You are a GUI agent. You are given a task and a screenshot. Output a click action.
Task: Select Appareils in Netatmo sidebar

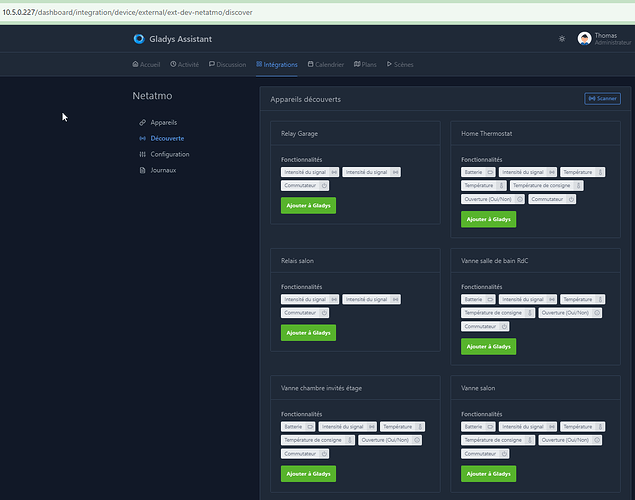click(158, 122)
